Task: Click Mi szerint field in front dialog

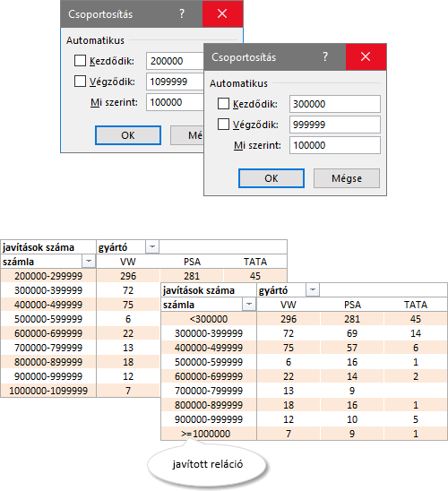Action: (x=335, y=145)
